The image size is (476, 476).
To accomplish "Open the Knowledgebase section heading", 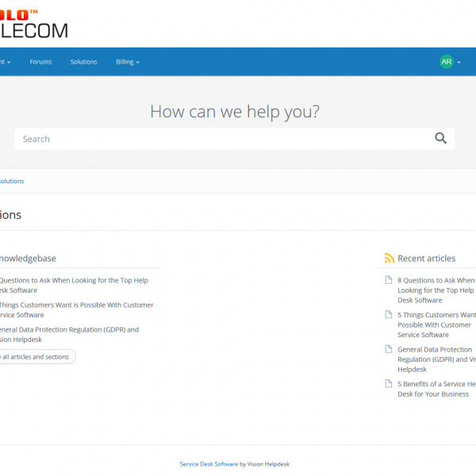I will pyautogui.click(x=28, y=259).
